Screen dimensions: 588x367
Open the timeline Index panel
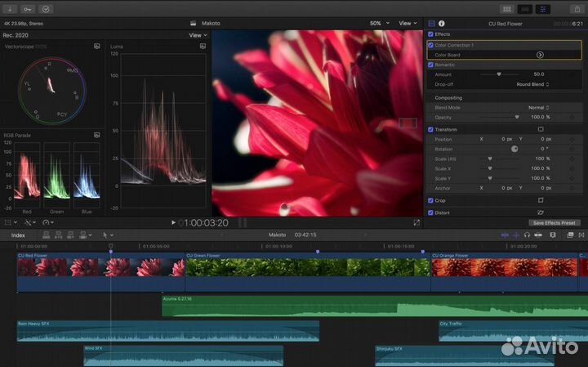(18, 235)
